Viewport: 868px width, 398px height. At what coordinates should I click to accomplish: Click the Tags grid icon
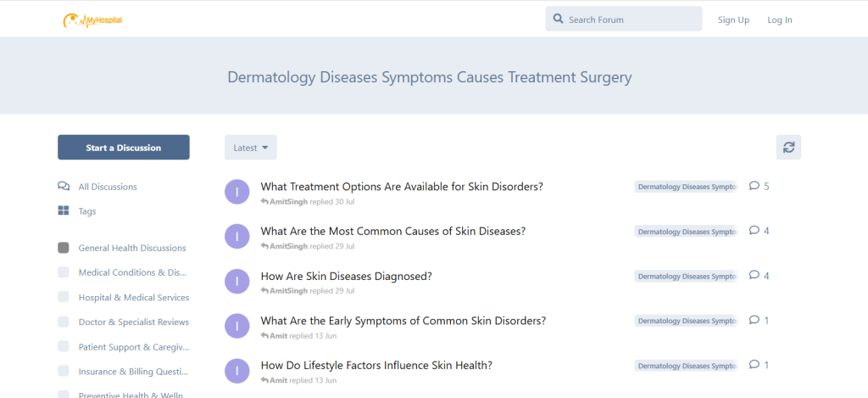[x=64, y=211]
